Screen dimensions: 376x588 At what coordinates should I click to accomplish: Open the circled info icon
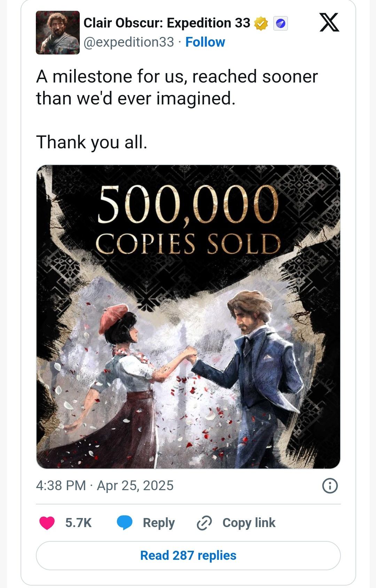coord(330,486)
